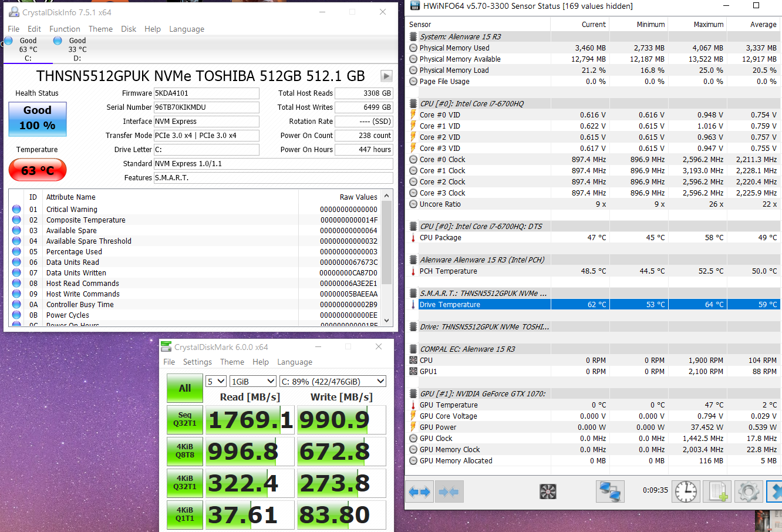Click next disk arrow beside TOSHIBA drive title
Image resolution: width=782 pixels, height=532 pixels.
(x=386, y=76)
